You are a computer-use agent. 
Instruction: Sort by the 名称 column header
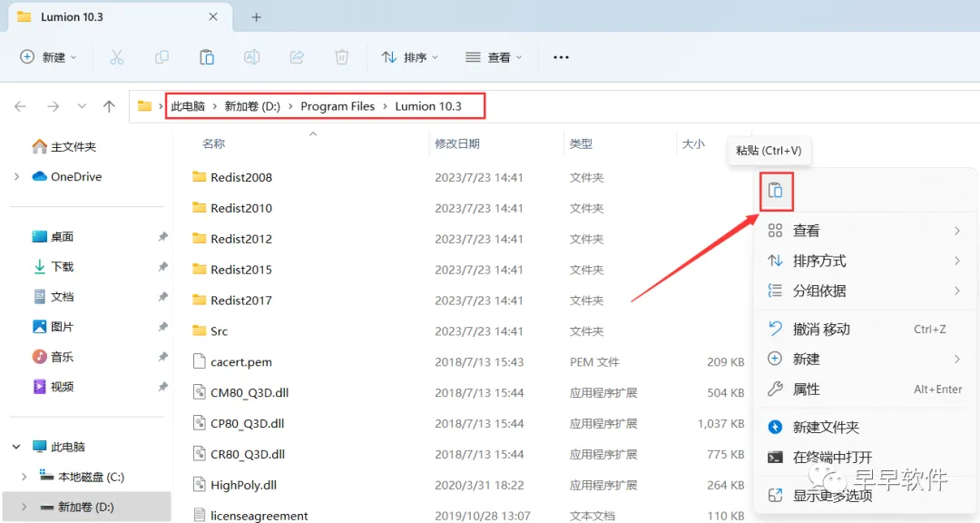[214, 143]
